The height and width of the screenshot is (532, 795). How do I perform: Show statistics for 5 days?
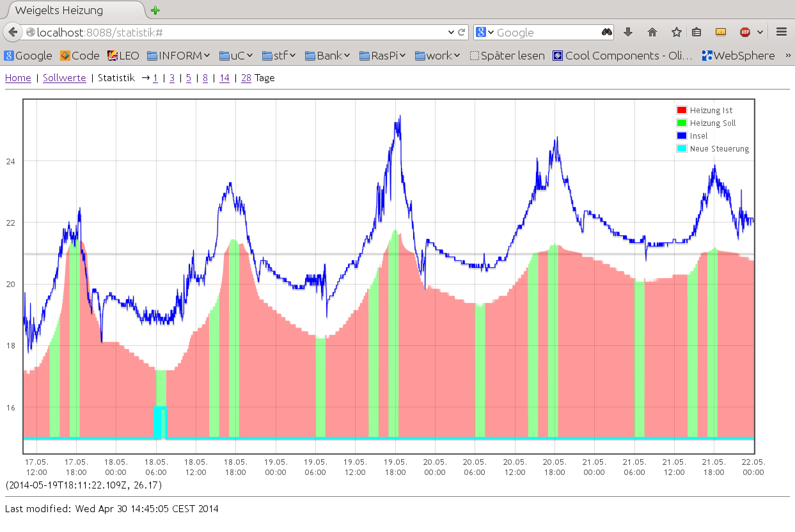pos(189,78)
